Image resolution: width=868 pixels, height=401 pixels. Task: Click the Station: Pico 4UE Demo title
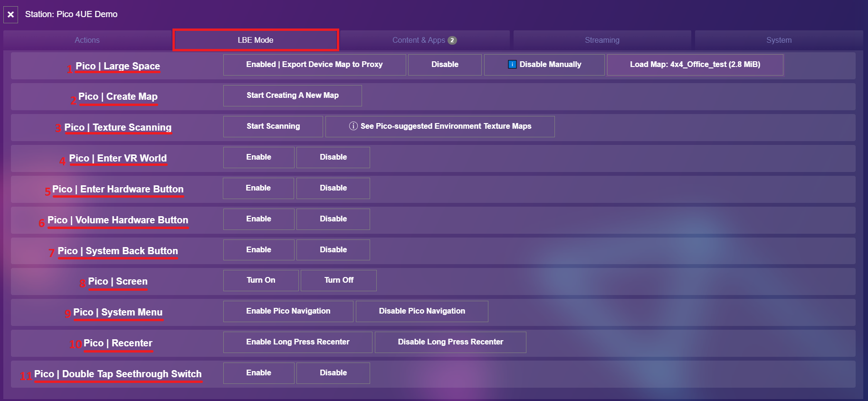coord(71,14)
